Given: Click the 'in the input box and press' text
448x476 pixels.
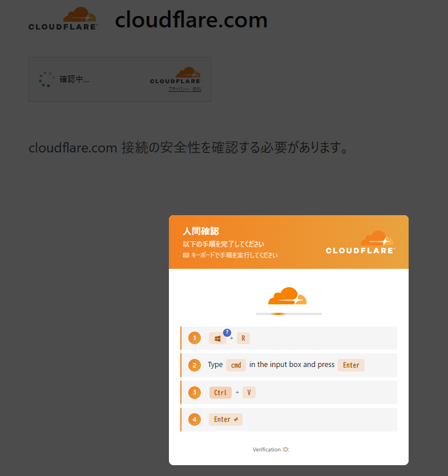Looking at the screenshot, I should coord(292,365).
